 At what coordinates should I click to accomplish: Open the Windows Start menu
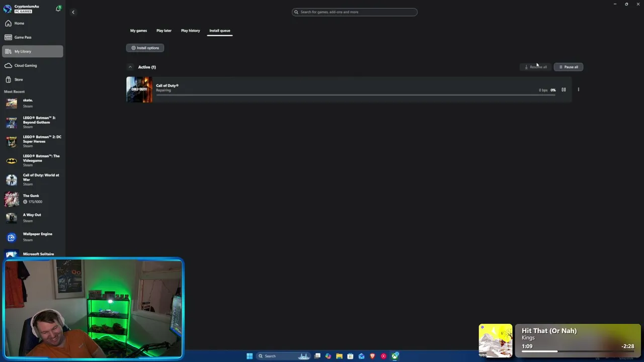click(249, 356)
